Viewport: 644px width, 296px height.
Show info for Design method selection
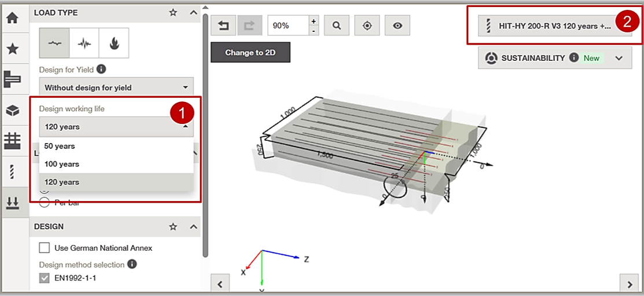pos(132,264)
